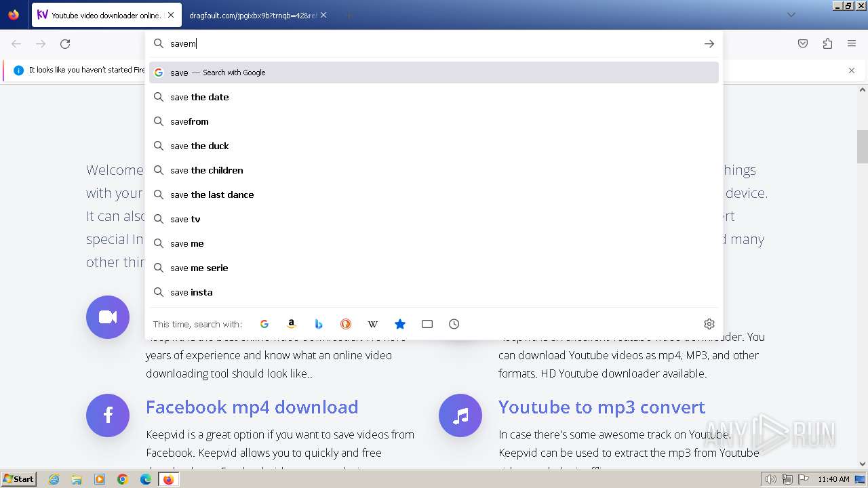Choose the 'save tv' suggestion

(434, 219)
